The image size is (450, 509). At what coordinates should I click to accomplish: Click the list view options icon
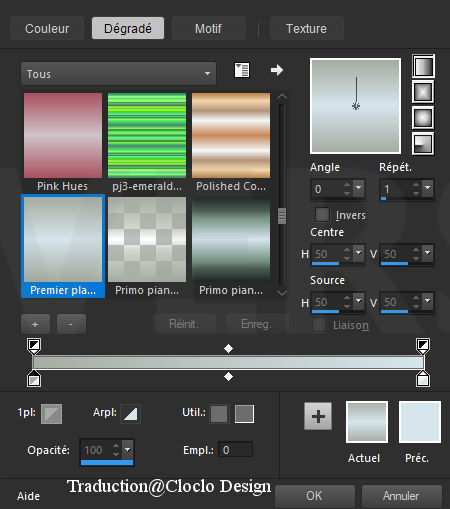click(242, 70)
